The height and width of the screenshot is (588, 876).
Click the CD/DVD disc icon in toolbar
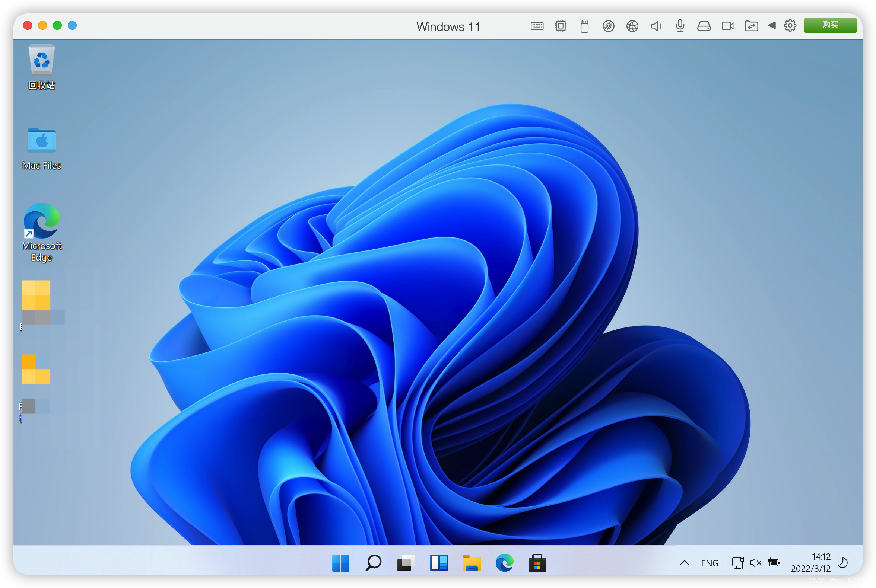(608, 26)
